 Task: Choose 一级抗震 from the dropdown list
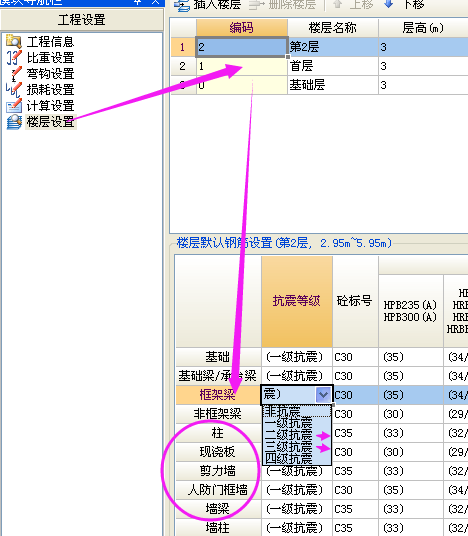[297, 423]
